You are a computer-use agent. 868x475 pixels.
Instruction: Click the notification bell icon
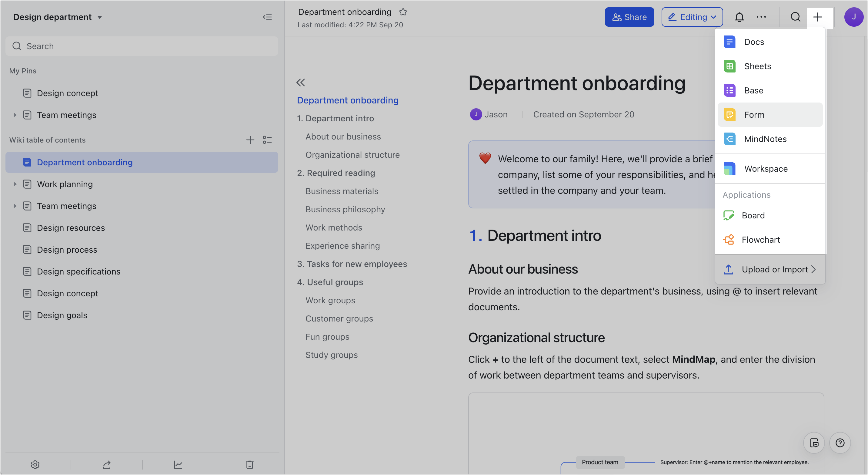click(739, 17)
